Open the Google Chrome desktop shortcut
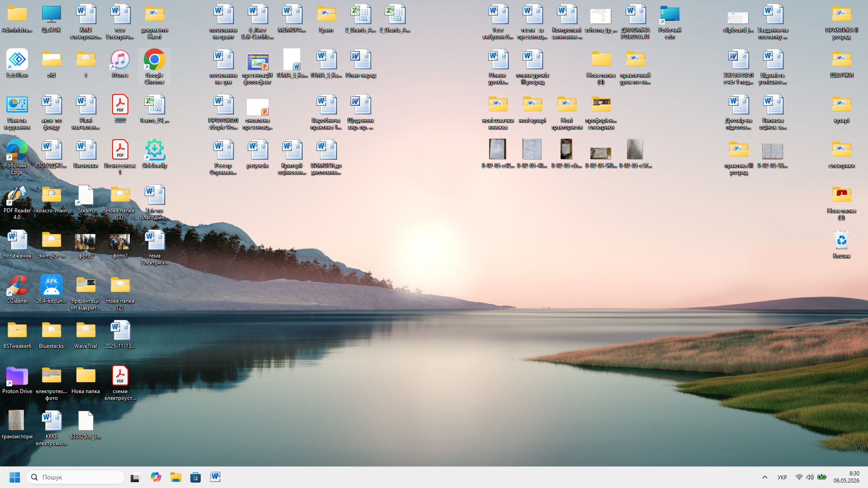This screenshot has width=868, height=488. pyautogui.click(x=154, y=66)
